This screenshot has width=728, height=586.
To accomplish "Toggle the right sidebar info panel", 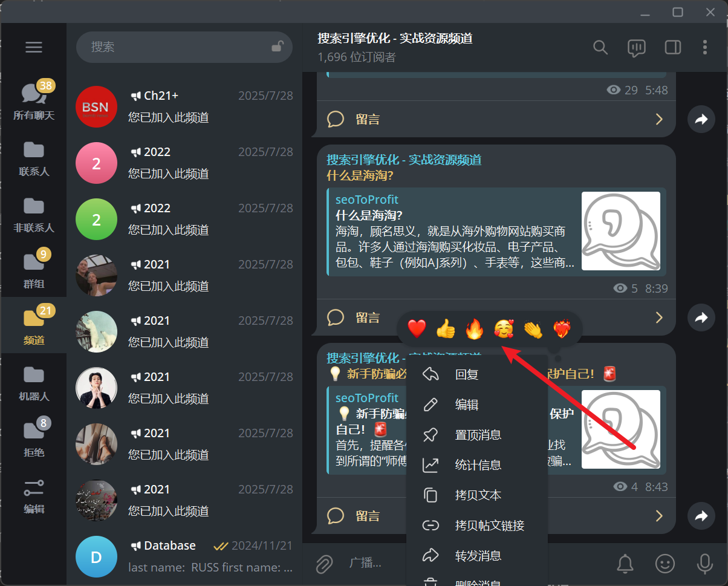I will point(672,47).
